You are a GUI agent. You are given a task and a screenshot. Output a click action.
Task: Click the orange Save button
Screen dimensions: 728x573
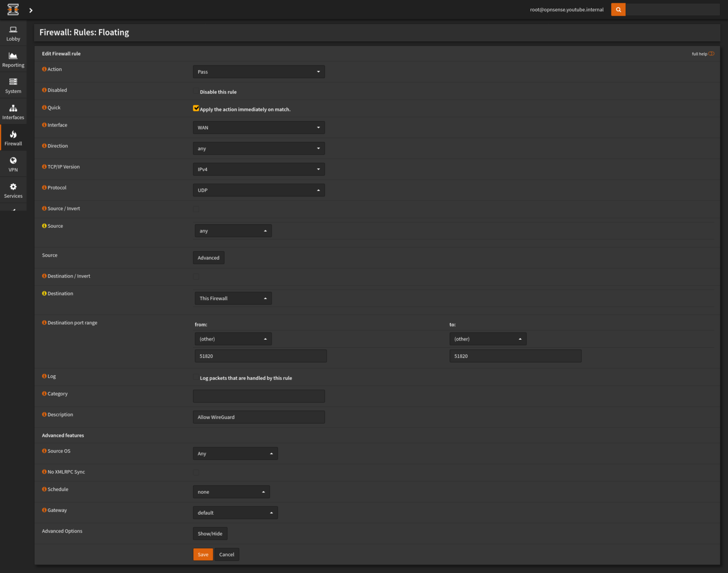[x=203, y=555]
